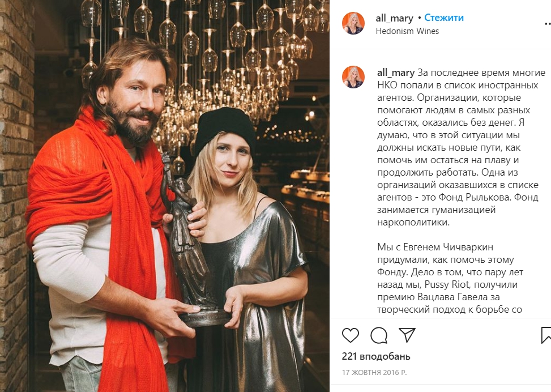Click the all_mary username in the caption
This screenshot has height=392, width=551.
pyautogui.click(x=396, y=73)
